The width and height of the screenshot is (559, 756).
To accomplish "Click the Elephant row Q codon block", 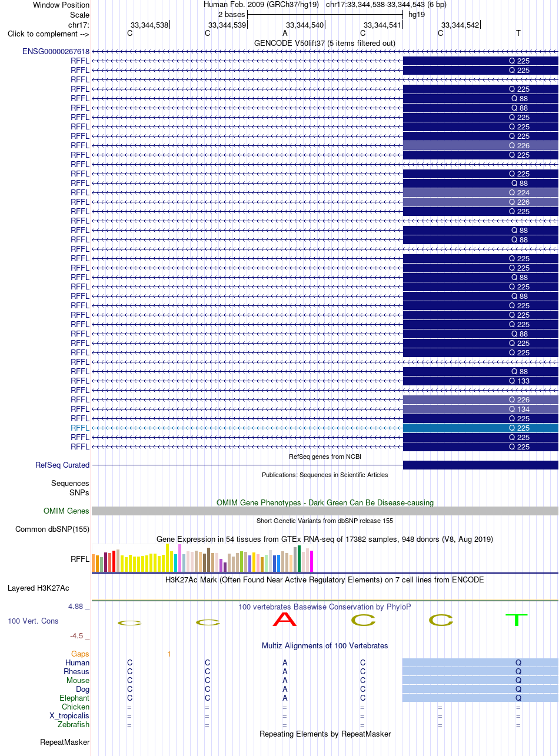I will point(480,698).
